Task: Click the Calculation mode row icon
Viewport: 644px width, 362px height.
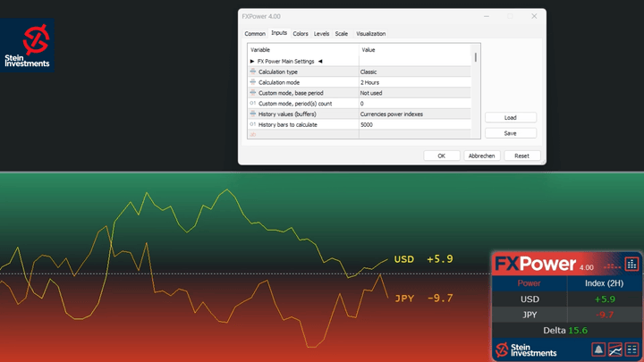Action: click(253, 82)
